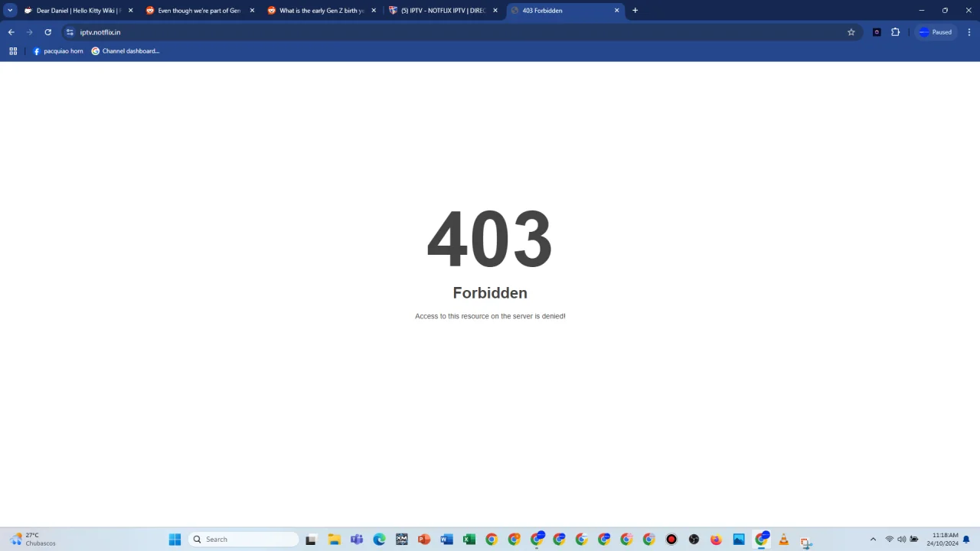Check the battery tray icon

tap(914, 540)
